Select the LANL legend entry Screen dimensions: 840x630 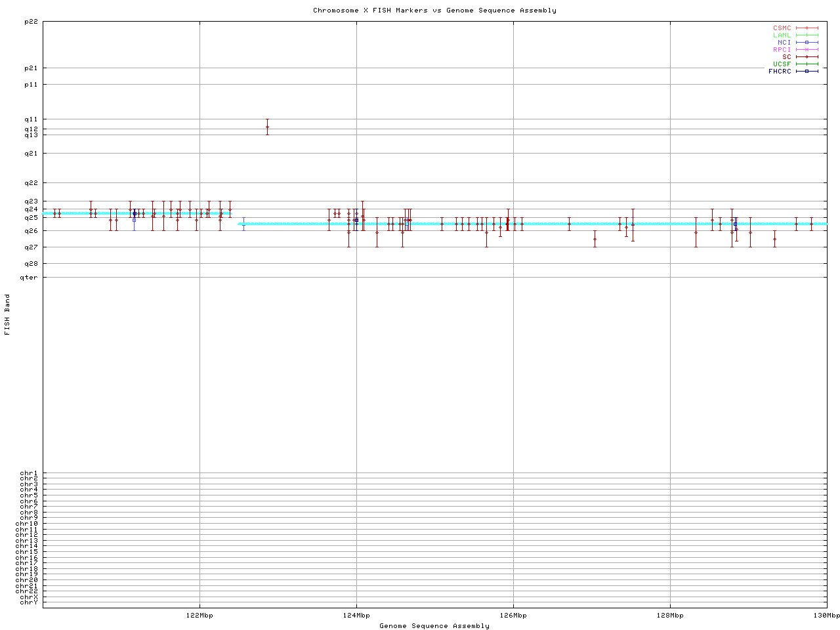click(782, 35)
